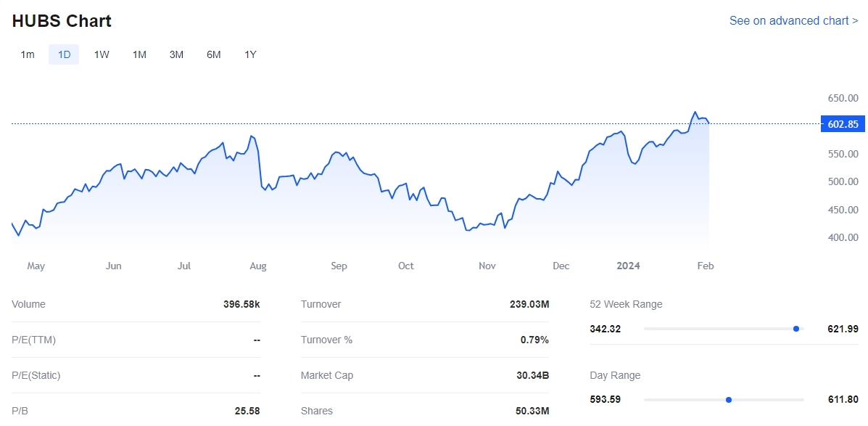Choose the 3M chart range
Viewport: 868px width, 426px height.
pyautogui.click(x=176, y=54)
